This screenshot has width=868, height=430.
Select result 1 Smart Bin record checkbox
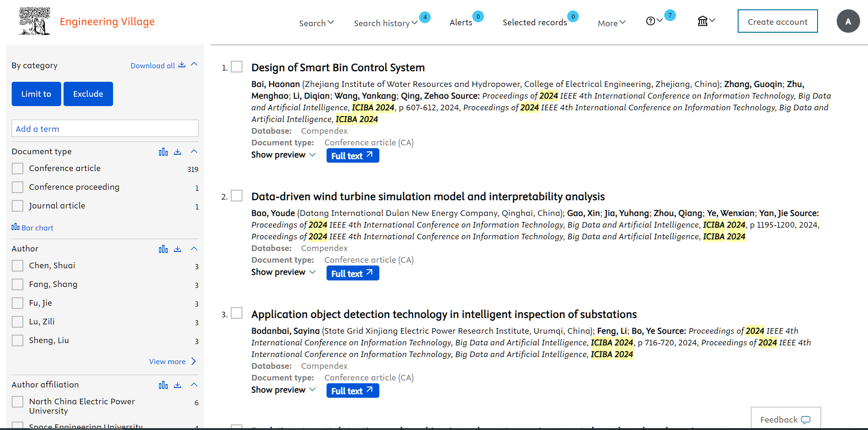tap(237, 67)
